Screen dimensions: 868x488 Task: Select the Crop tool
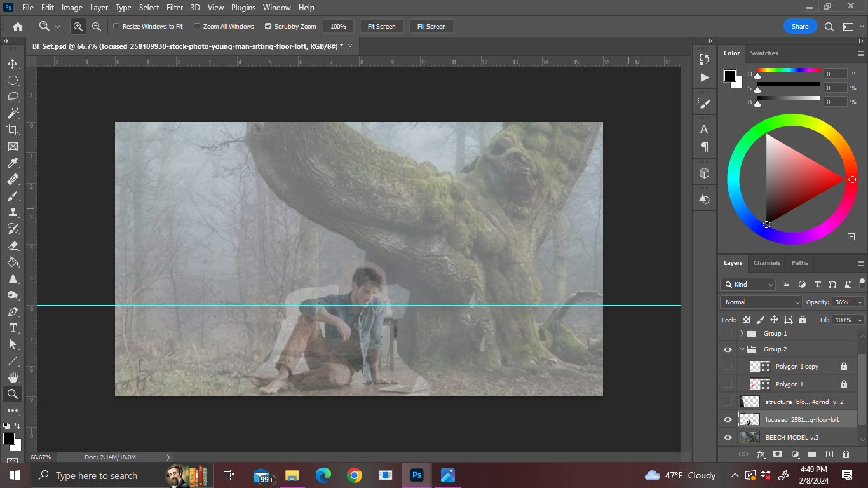pos(13,130)
